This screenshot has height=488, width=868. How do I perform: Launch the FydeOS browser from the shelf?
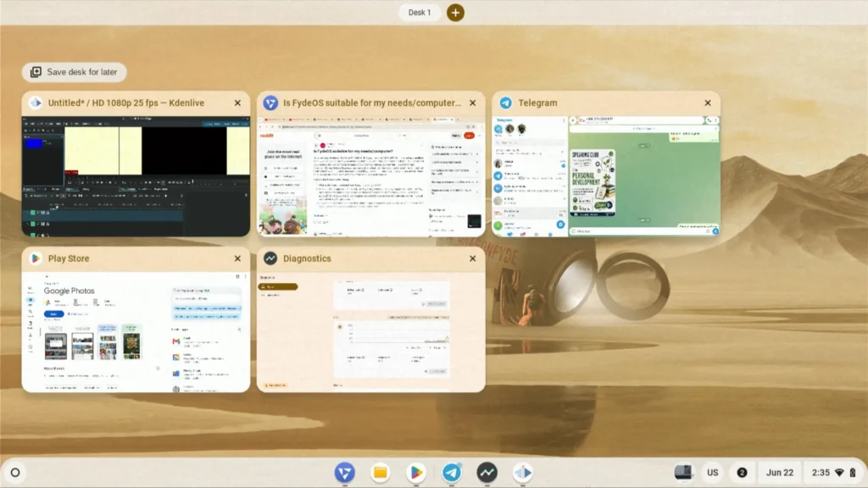coord(344,473)
